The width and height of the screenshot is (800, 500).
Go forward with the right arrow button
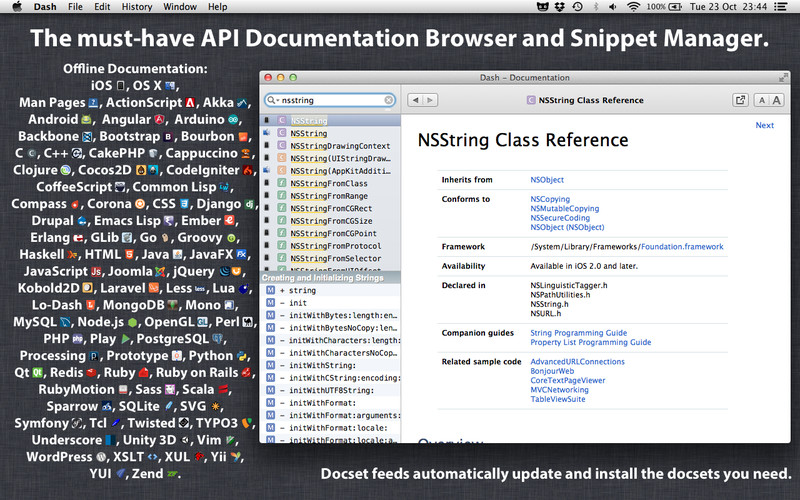[430, 100]
